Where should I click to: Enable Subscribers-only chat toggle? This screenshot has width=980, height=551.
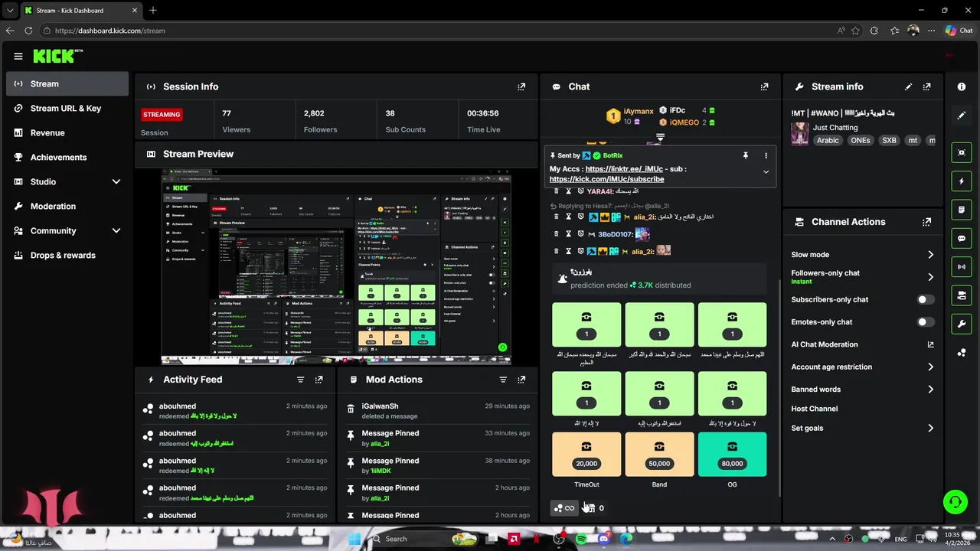pos(926,300)
